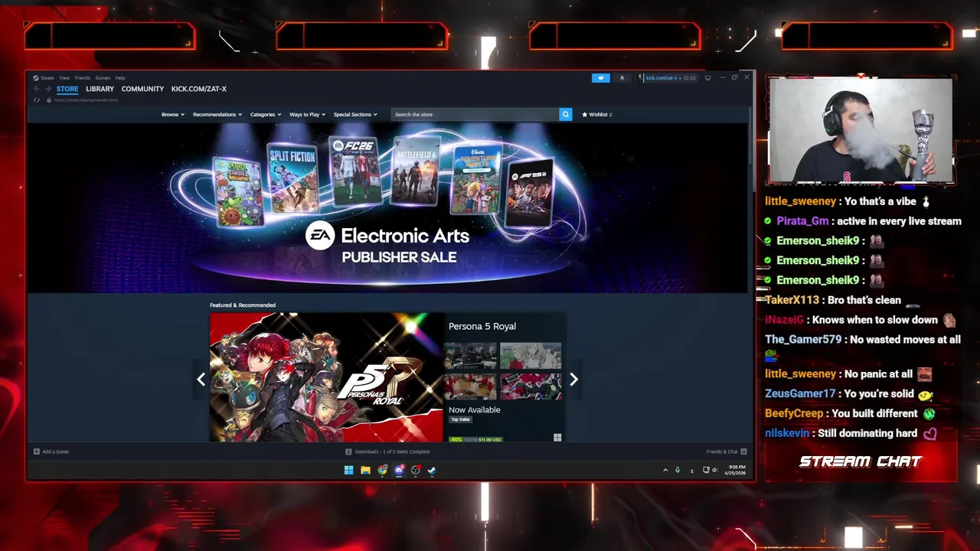This screenshot has width=980, height=551.
Task: Select the top-left Persona 5 screenshot thumbnail
Action: [470, 356]
